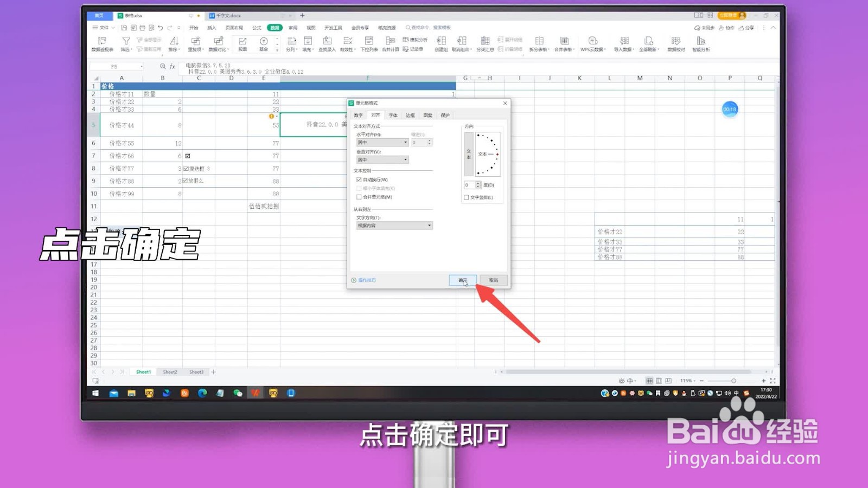Screen dimensions: 868x488
Task: Click the 基金 fund icon
Action: 264,41
